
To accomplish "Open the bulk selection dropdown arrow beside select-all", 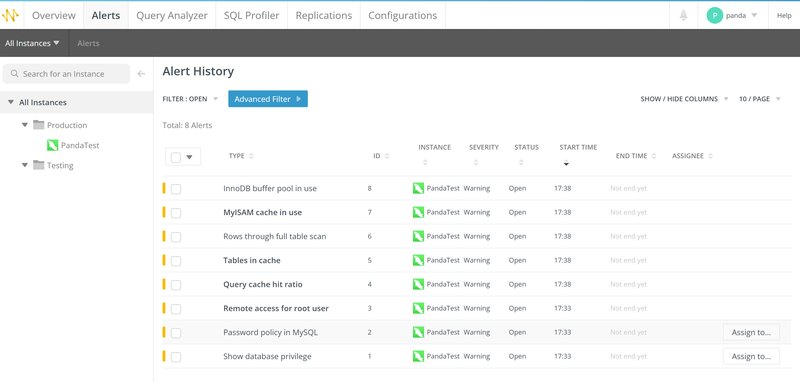I will 189,157.
